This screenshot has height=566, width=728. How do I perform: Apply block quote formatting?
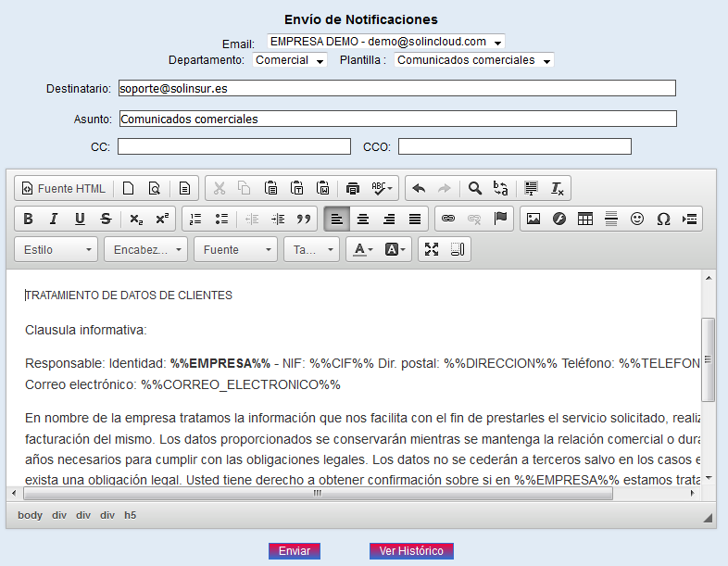(304, 219)
